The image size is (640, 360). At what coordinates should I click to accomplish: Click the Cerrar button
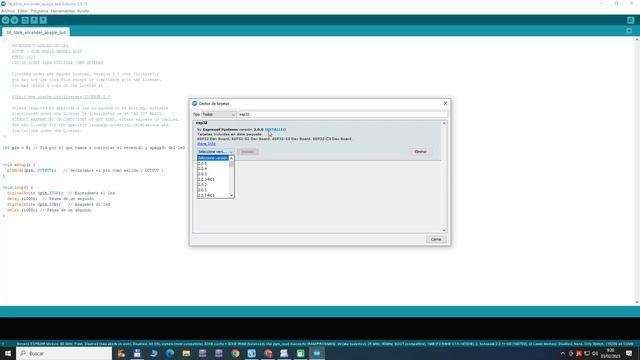[436, 239]
